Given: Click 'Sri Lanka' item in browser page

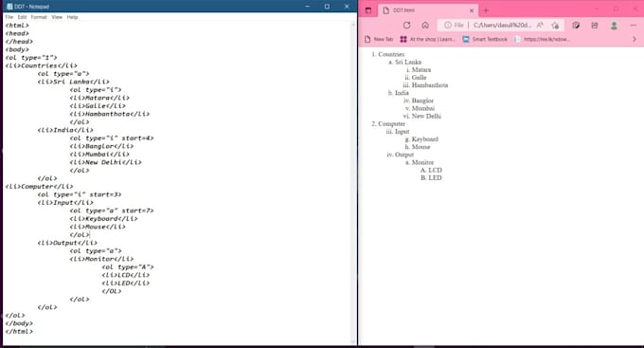Looking at the screenshot, I should (408, 63).
